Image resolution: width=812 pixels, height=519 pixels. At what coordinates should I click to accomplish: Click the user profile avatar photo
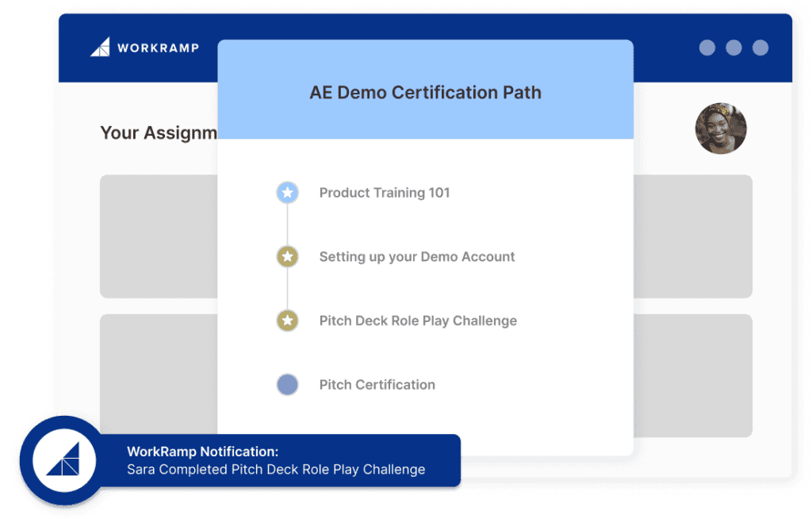click(721, 128)
